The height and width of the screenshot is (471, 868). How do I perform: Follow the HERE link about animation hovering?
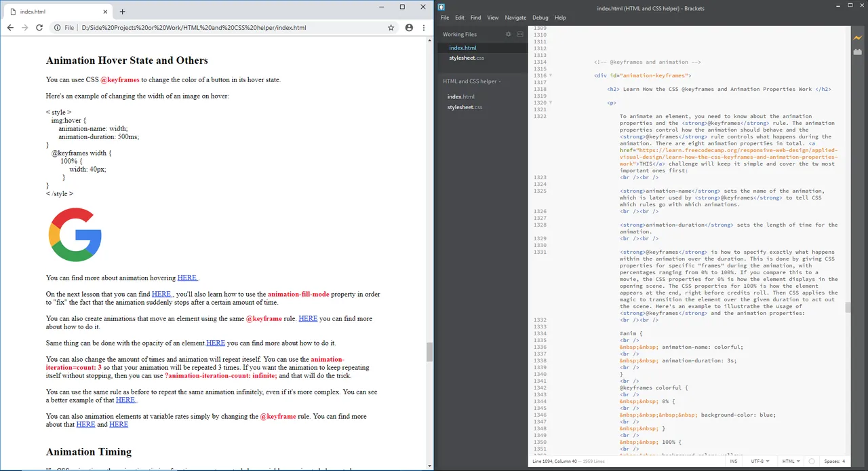point(187,278)
